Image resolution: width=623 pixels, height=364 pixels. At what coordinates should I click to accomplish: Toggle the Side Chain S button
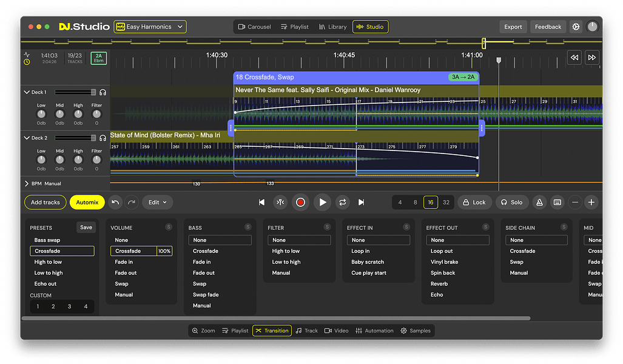pos(564,227)
